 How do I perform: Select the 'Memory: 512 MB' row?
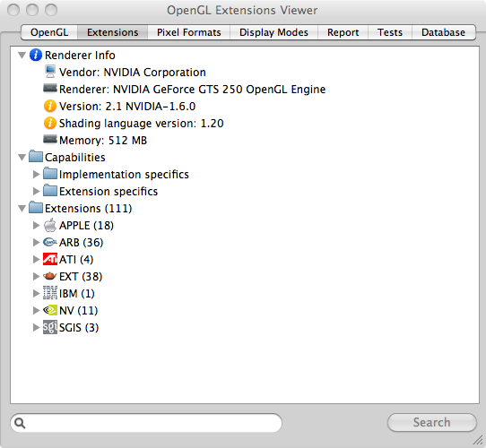[103, 141]
